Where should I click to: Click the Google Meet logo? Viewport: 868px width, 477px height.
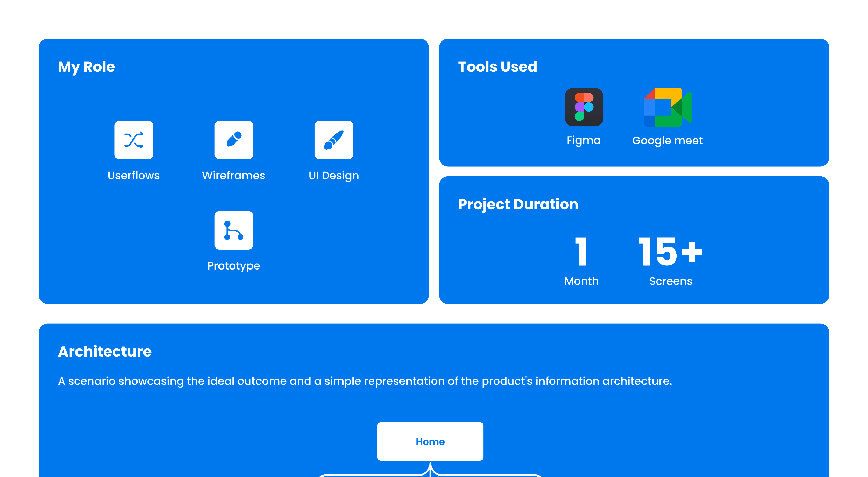pos(668,107)
